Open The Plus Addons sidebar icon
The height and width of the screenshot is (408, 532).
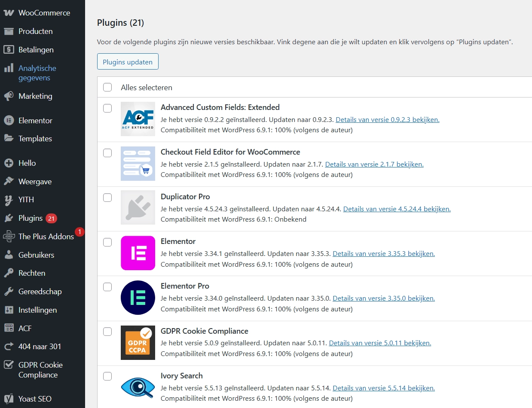[9, 237]
